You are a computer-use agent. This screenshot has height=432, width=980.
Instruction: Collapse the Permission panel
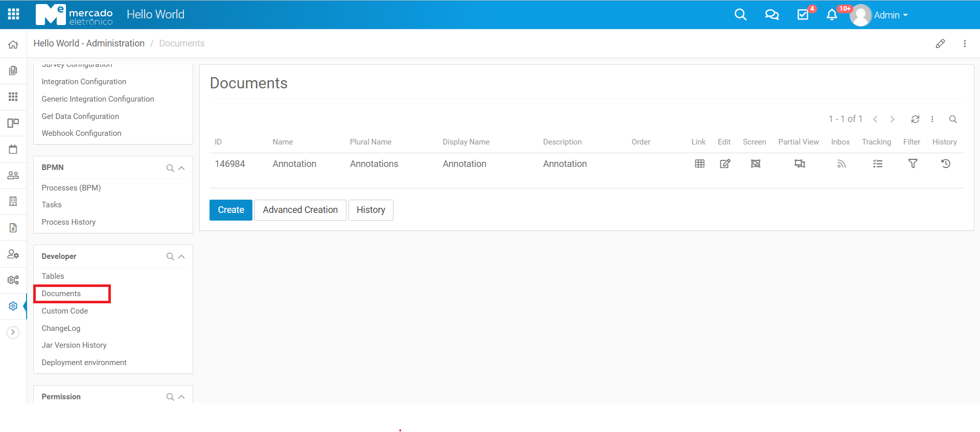181,397
